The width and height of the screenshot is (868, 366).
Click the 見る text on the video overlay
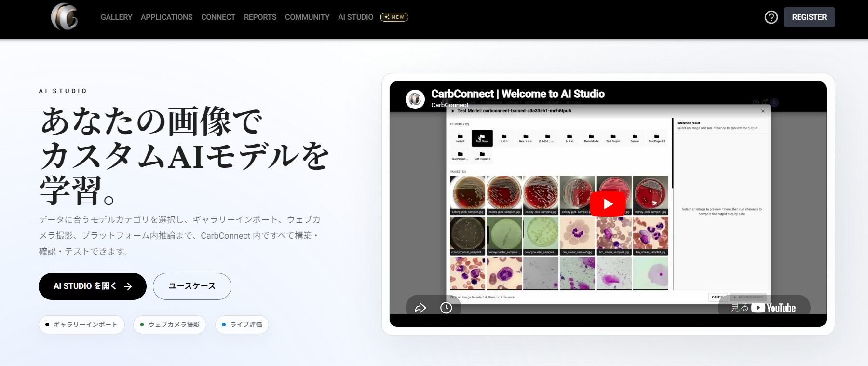coord(739,308)
